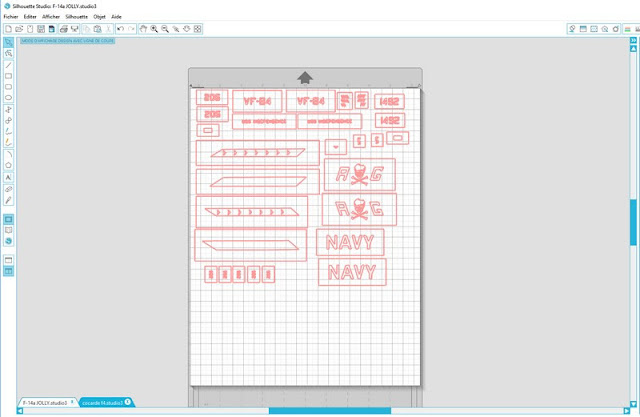Select the pan hand tool
This screenshot has width=640, height=417.
pyautogui.click(x=143, y=29)
